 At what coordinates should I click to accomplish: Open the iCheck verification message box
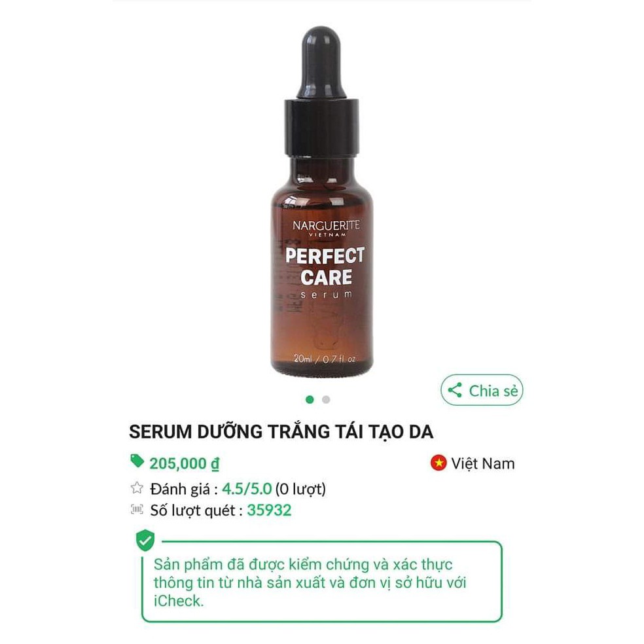(322, 581)
